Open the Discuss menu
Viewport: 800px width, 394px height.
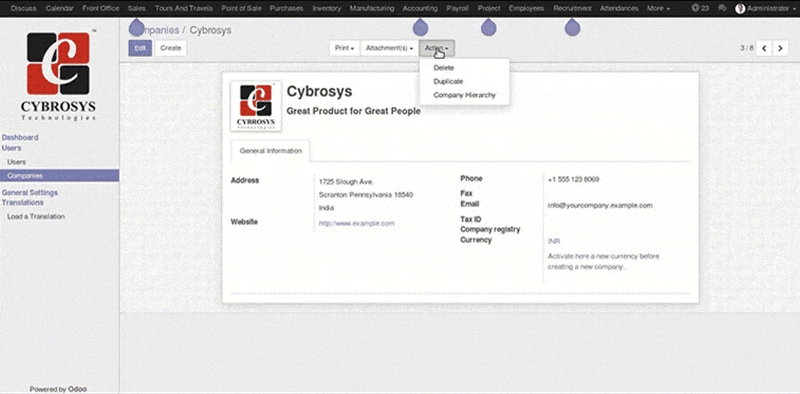(x=23, y=8)
